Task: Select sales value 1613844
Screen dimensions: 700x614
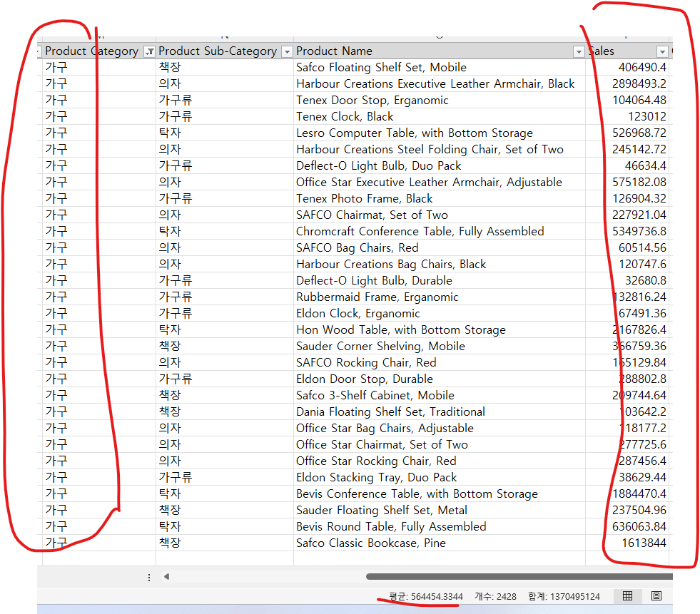Action: 627,543
